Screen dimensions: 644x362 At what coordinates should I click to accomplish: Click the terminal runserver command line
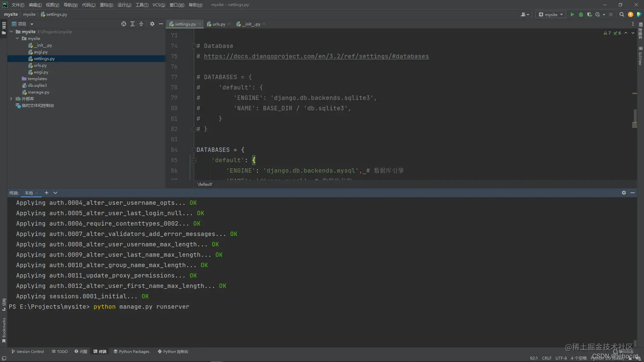[x=99, y=307]
